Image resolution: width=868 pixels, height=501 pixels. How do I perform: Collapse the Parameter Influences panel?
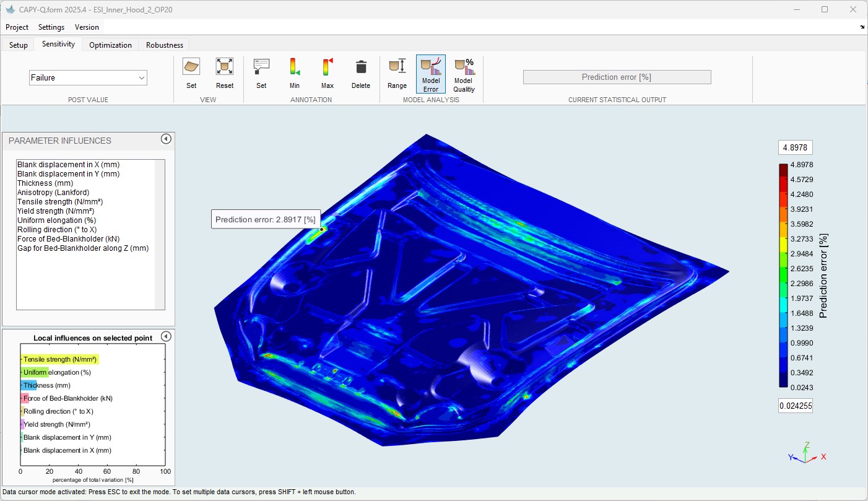tap(166, 139)
